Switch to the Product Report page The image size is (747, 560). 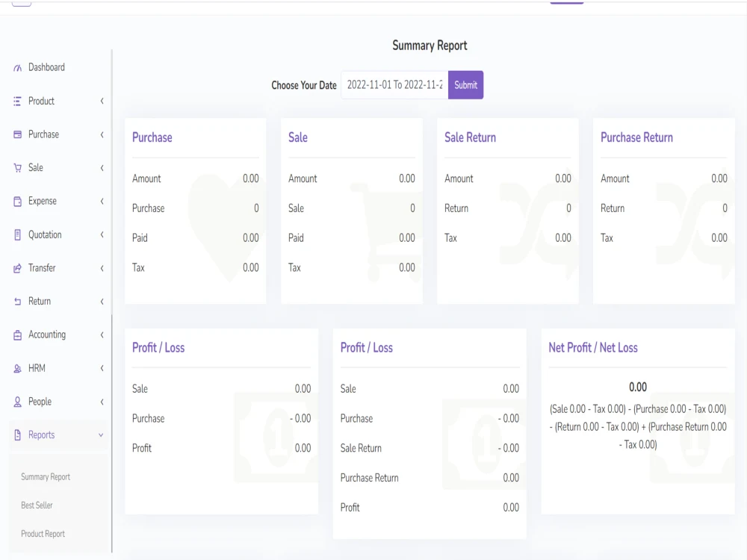[42, 533]
